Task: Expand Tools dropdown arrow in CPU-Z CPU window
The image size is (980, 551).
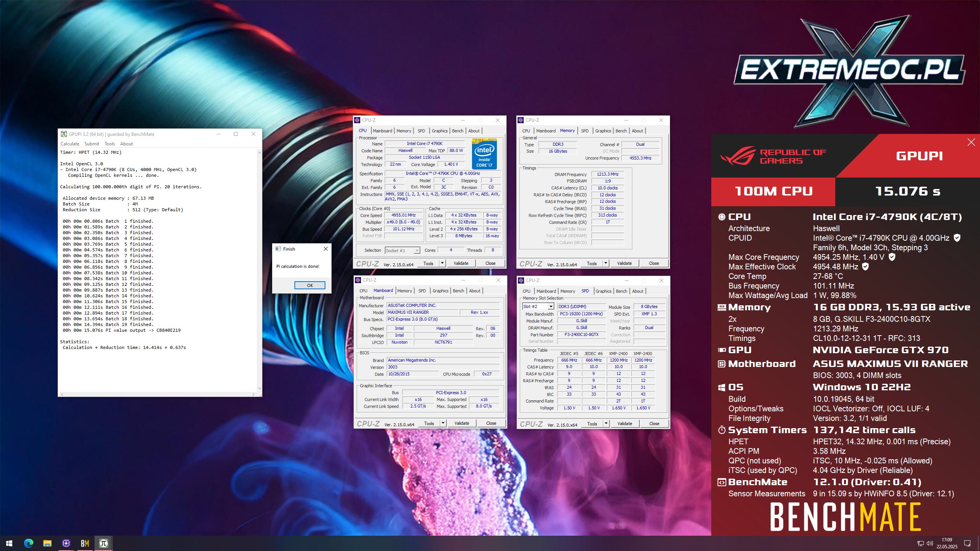Action: (443, 263)
